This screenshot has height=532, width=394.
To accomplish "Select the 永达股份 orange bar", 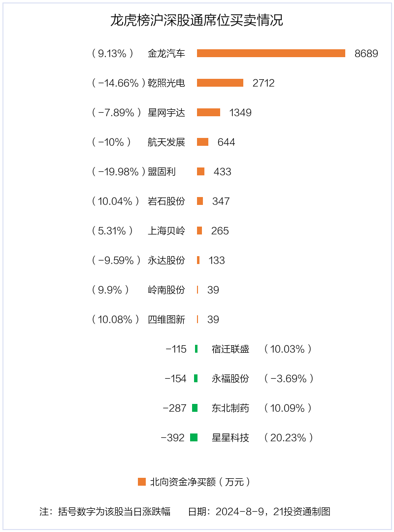I will coord(198,260).
